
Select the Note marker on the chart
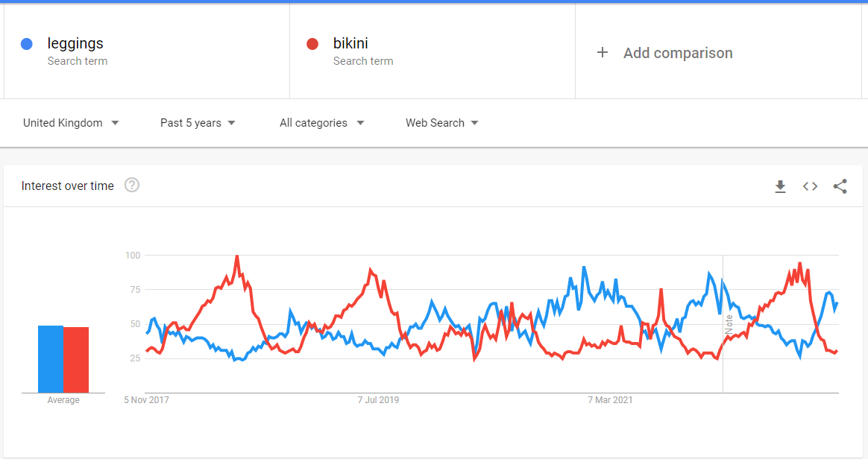coord(729,324)
